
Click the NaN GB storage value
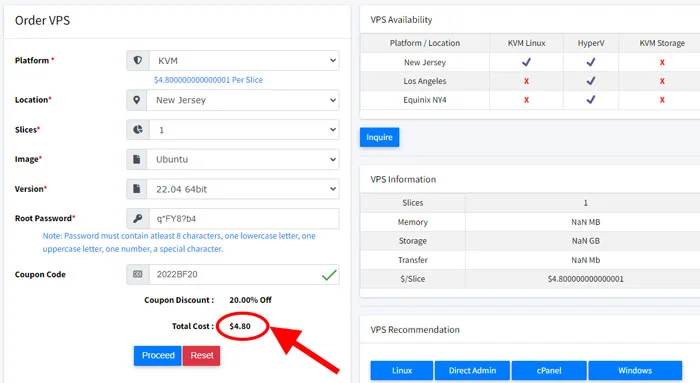point(586,241)
